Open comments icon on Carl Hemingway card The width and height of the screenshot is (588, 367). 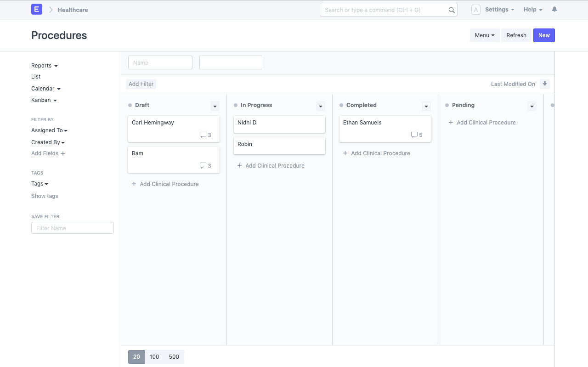[x=203, y=135]
